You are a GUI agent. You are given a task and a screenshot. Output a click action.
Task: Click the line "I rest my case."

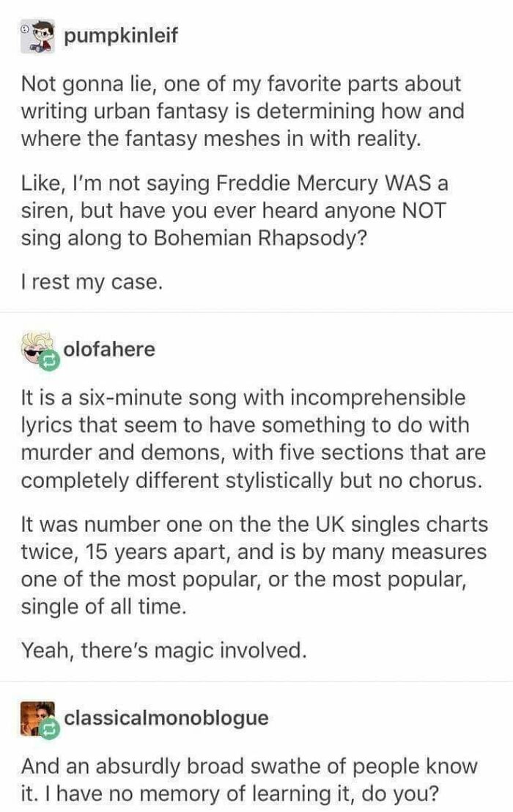[x=92, y=282]
